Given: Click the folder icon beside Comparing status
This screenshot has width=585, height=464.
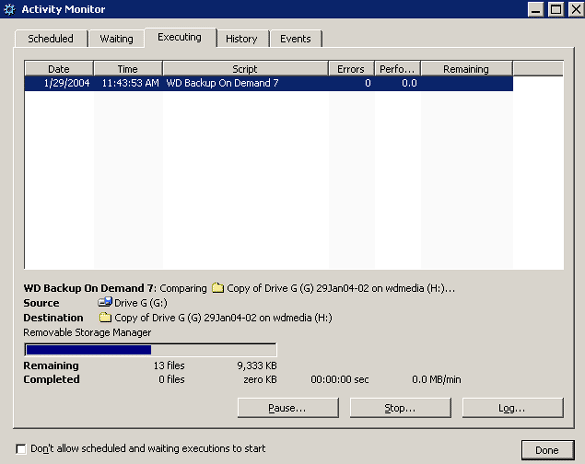Looking at the screenshot, I should pyautogui.click(x=218, y=288).
